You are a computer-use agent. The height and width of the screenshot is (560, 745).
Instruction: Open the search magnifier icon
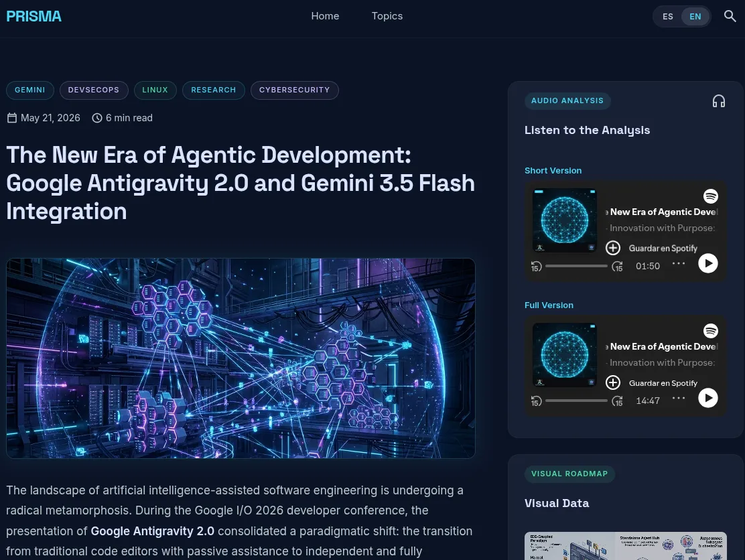(730, 16)
